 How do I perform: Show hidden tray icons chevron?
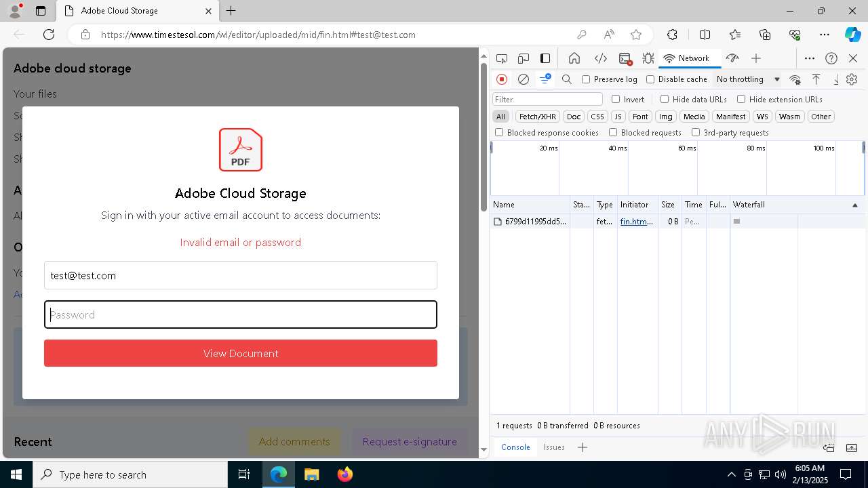pos(731,474)
